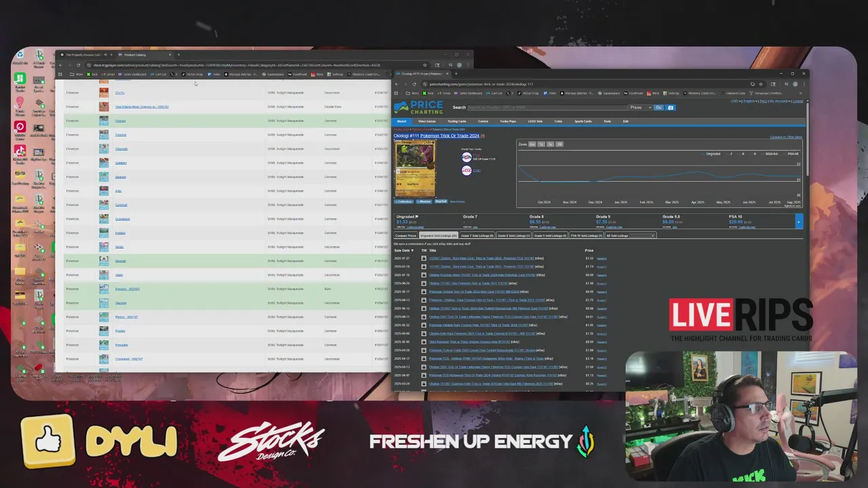This screenshot has width=868, height=488.
Task: Click the Go search button
Action: [658, 108]
